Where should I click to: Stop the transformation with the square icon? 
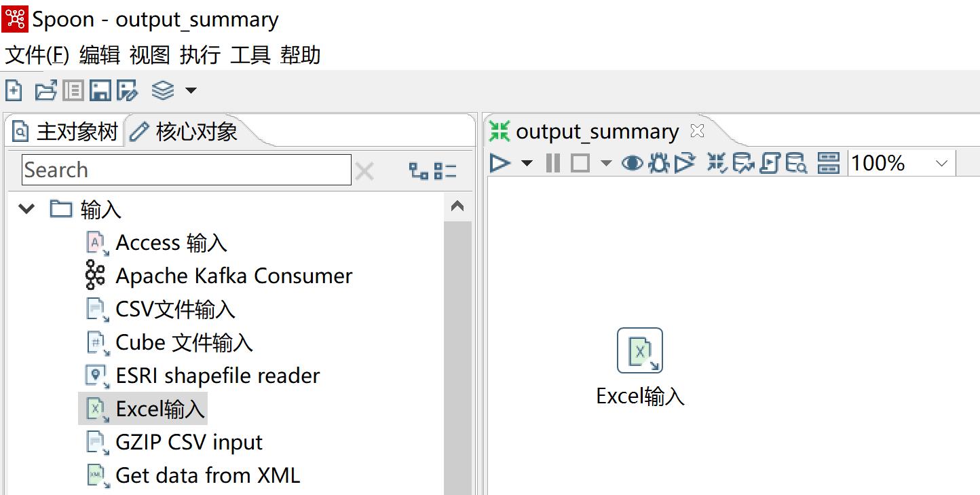[x=580, y=163]
